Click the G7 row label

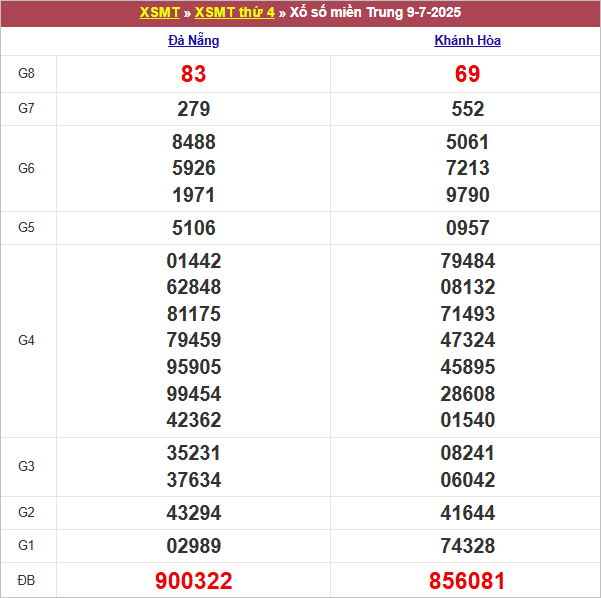[26, 108]
